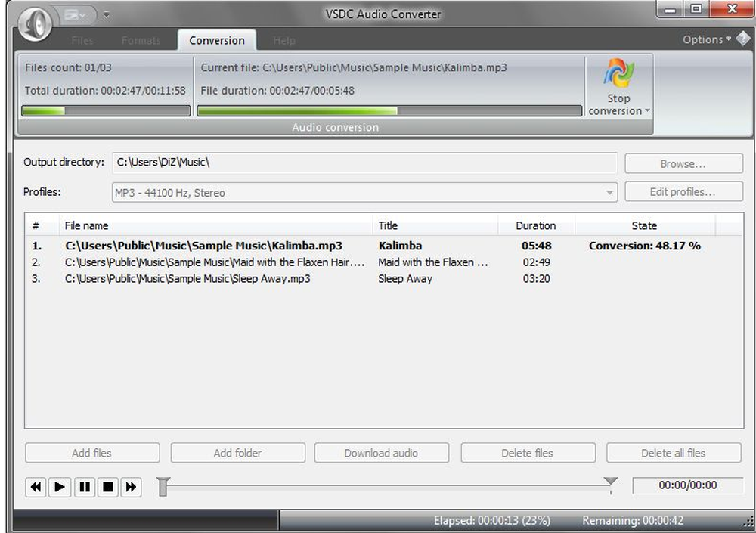Sort by the # column header
This screenshot has height=533, width=756.
(42, 225)
